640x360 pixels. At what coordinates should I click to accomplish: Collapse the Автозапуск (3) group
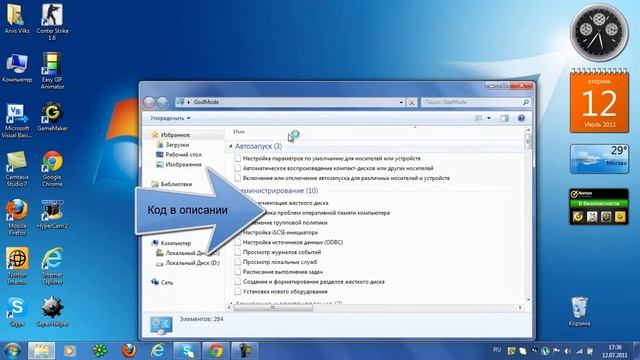(231, 146)
